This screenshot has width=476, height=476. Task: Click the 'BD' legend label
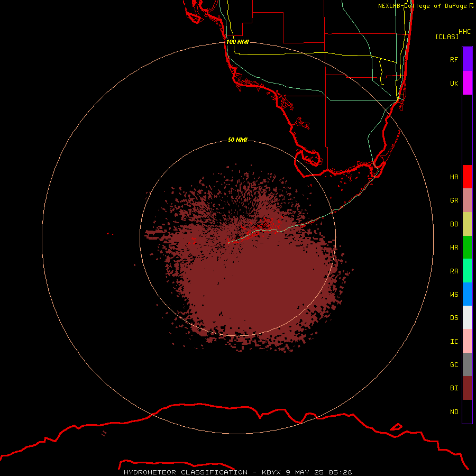454,224
